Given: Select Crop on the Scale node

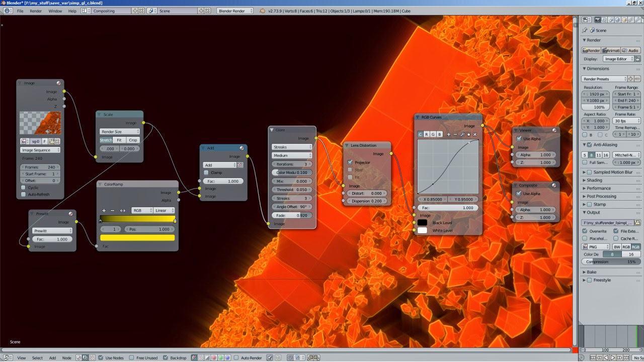Looking at the screenshot, I should pyautogui.click(x=133, y=140).
